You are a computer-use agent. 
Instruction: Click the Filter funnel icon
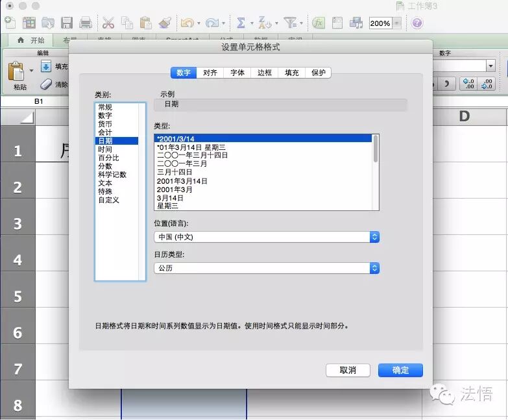tap(290, 23)
